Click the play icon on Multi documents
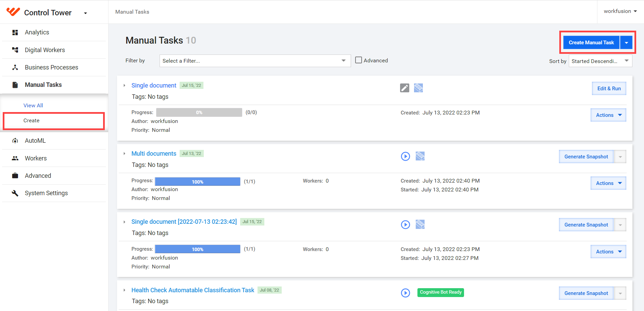The image size is (644, 311). (406, 156)
